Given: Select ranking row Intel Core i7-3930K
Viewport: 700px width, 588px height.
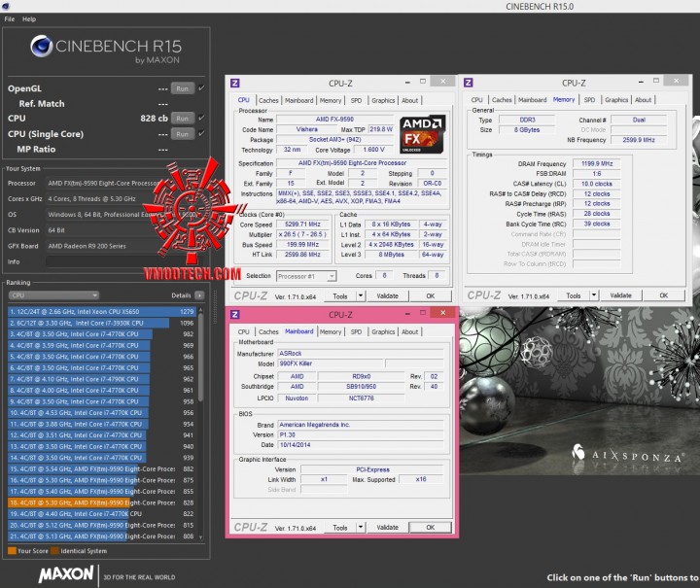Looking at the screenshot, I should click(x=102, y=323).
